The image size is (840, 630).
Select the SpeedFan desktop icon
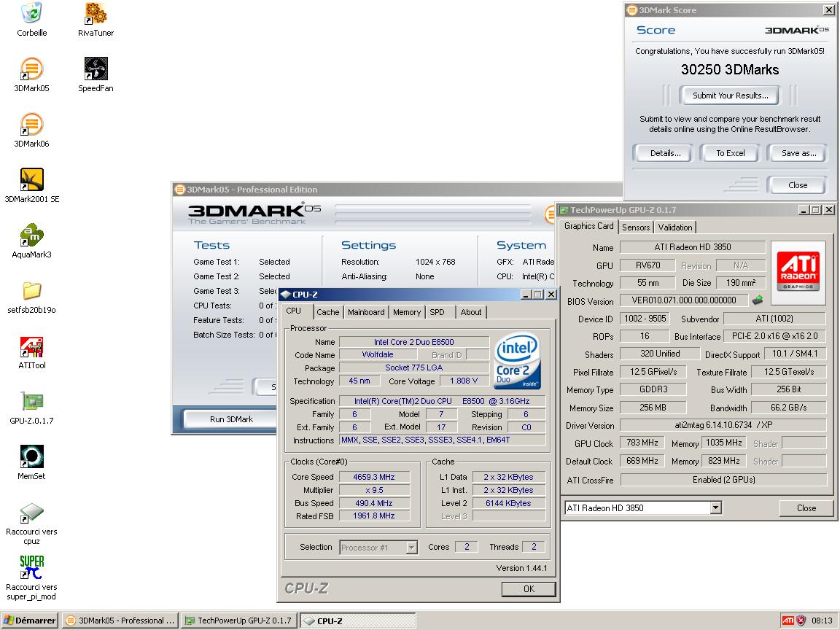point(96,69)
